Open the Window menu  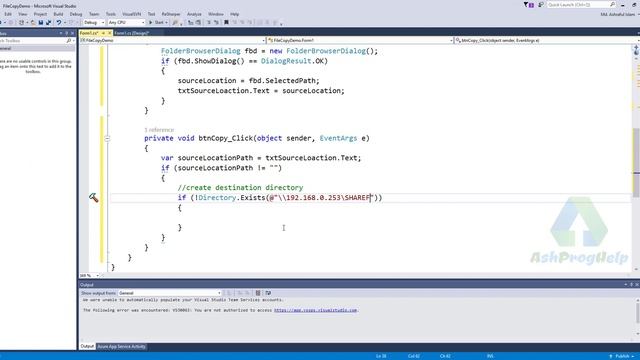pos(216,14)
